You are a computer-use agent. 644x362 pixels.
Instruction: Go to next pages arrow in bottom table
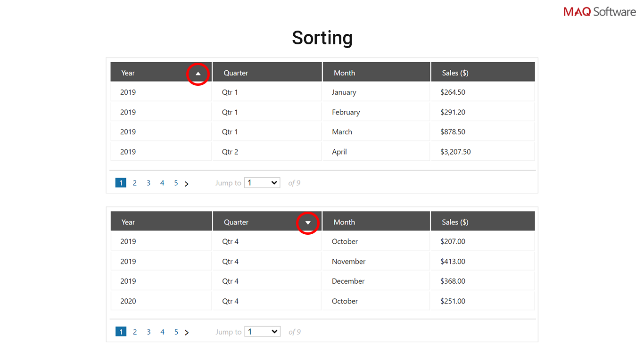tap(187, 333)
